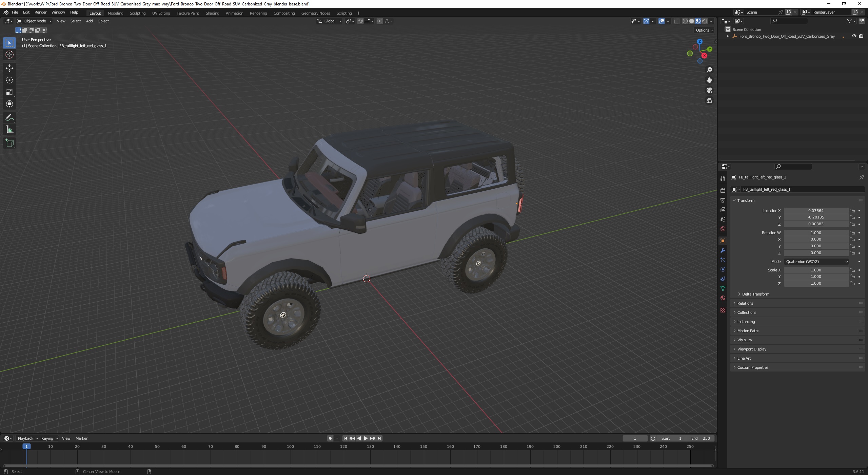Click the pan view hand icon
The height and width of the screenshot is (475, 868).
(709, 80)
